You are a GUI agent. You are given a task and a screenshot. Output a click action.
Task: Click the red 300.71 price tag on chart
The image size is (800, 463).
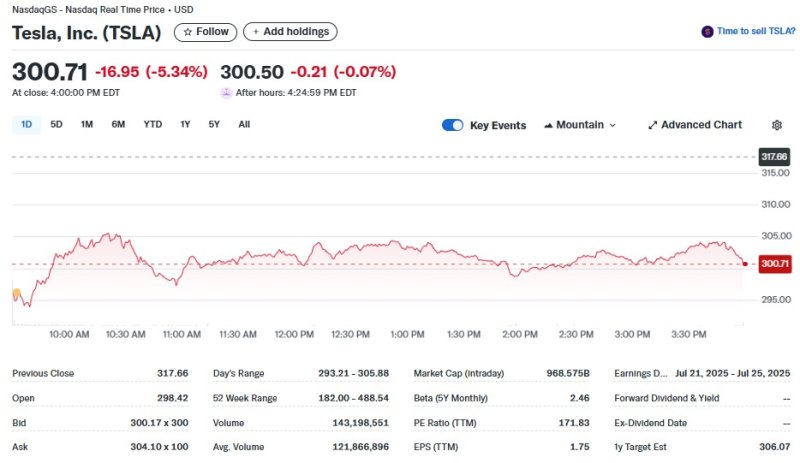pyautogui.click(x=774, y=264)
